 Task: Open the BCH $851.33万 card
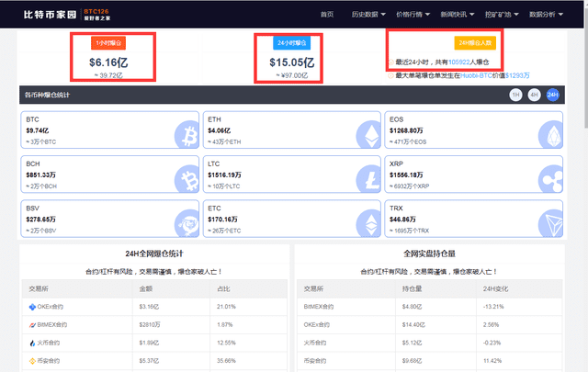[x=110, y=175]
